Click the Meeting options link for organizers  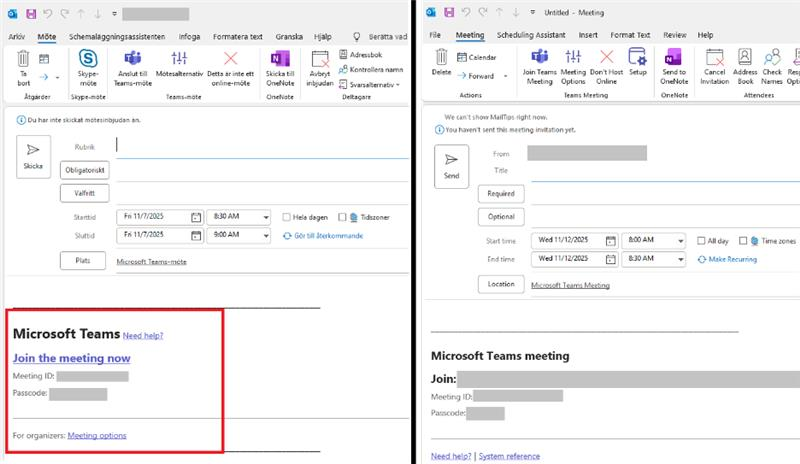pos(97,435)
